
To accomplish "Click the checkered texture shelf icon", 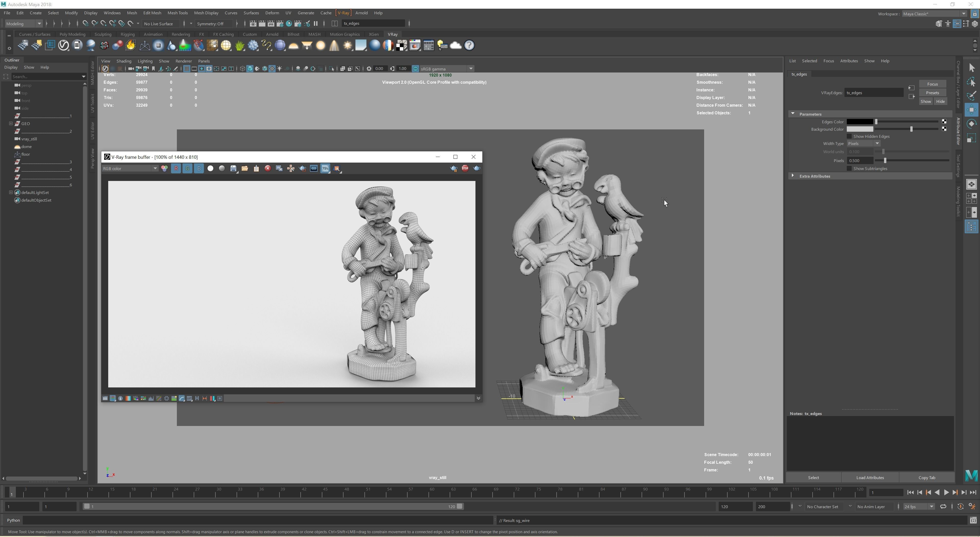I will tap(401, 46).
